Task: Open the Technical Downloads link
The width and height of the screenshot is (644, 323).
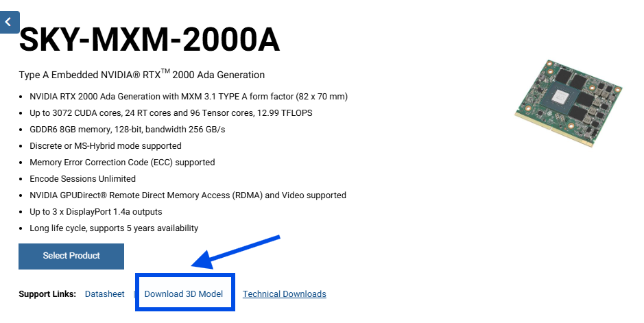Action: click(284, 294)
